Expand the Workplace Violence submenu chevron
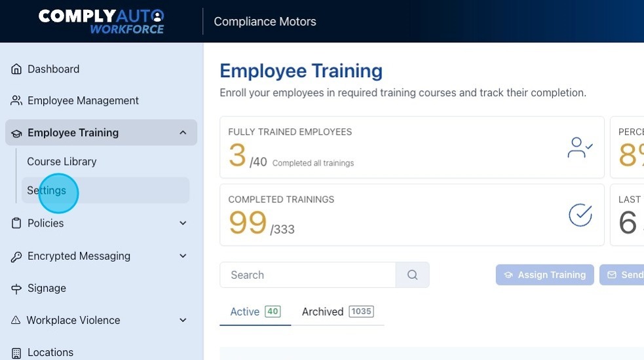The width and height of the screenshot is (644, 360). [x=183, y=321]
